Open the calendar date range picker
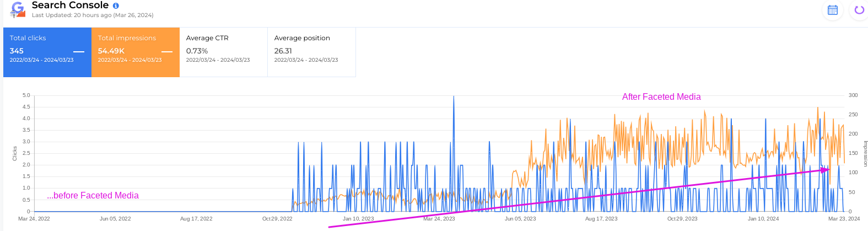868x231 pixels. coord(833,10)
